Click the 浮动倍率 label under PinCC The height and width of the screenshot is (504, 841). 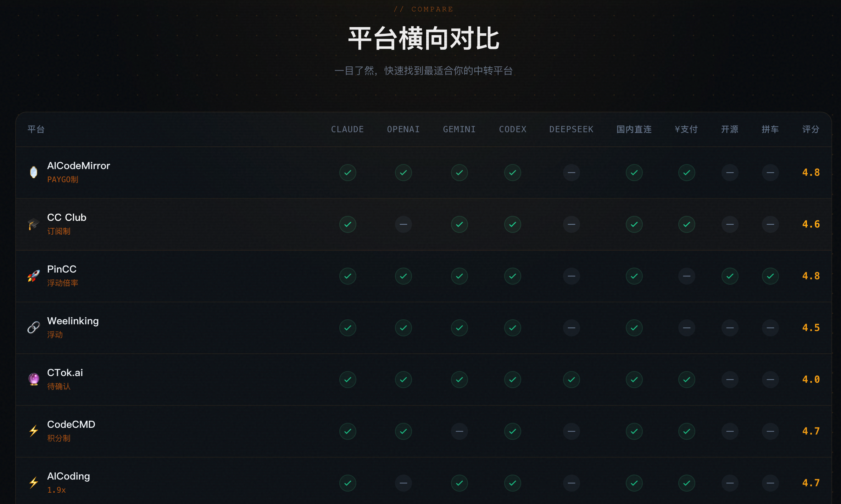63,283
